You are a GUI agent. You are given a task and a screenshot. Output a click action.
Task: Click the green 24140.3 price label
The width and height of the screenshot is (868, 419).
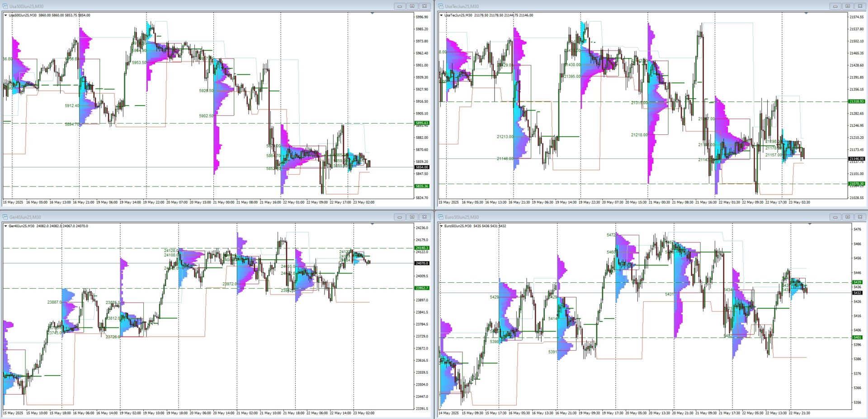click(422, 248)
